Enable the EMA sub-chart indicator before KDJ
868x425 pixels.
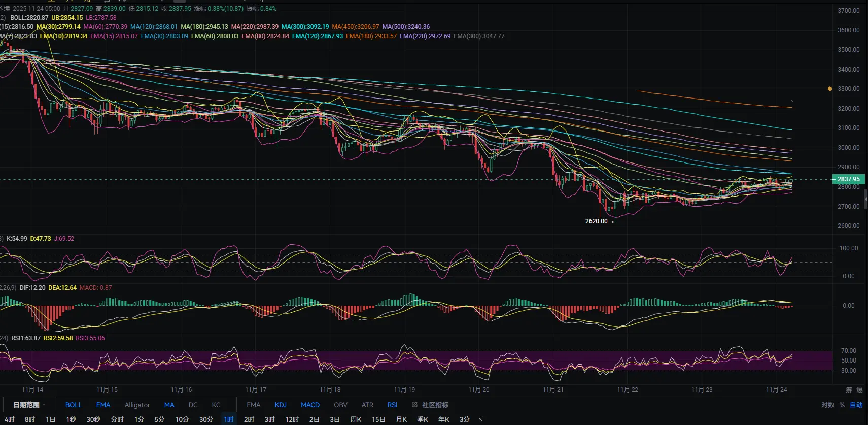click(253, 405)
